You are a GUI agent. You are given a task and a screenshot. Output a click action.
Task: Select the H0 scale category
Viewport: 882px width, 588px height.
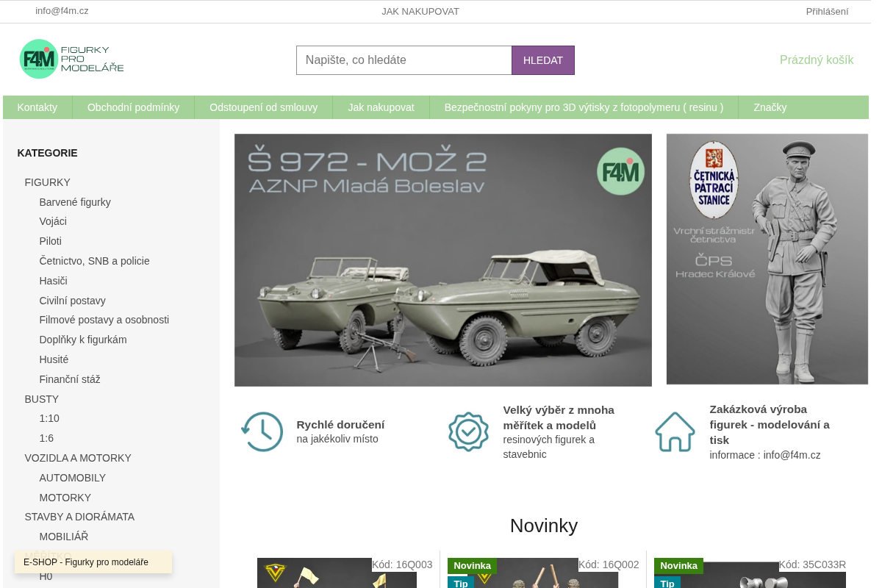coord(46,576)
